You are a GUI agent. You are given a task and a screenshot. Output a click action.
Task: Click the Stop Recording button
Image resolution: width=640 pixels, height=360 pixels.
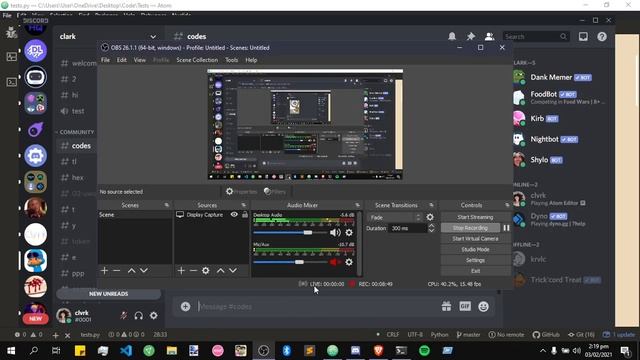470,228
